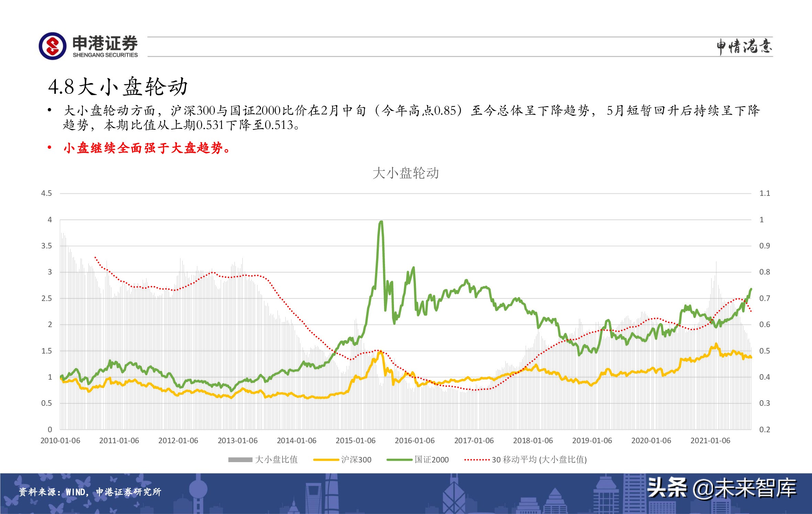Click the left axis value 1.5

click(46, 351)
